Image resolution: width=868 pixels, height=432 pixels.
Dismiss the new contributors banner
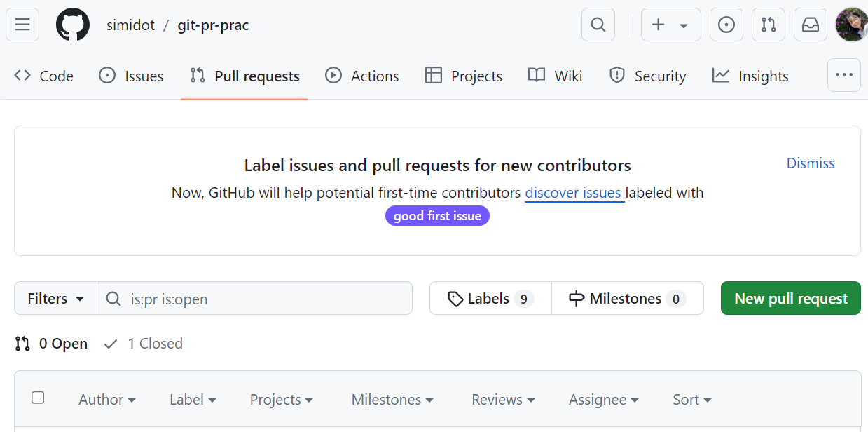(x=811, y=163)
